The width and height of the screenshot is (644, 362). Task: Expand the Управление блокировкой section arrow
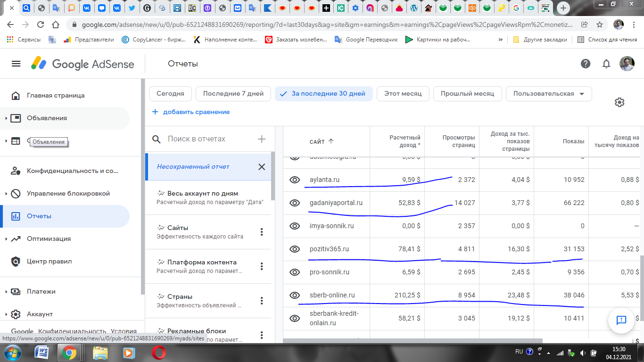tap(6, 194)
